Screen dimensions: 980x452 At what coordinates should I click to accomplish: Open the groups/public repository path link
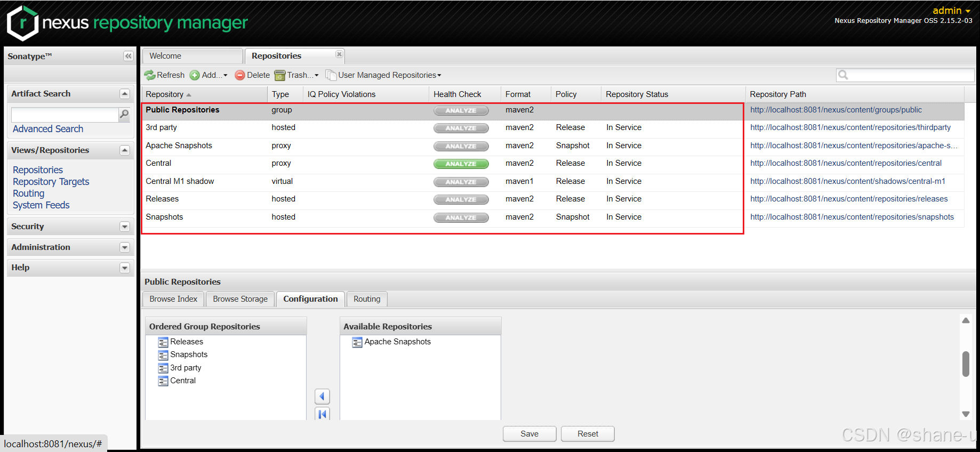click(x=836, y=110)
